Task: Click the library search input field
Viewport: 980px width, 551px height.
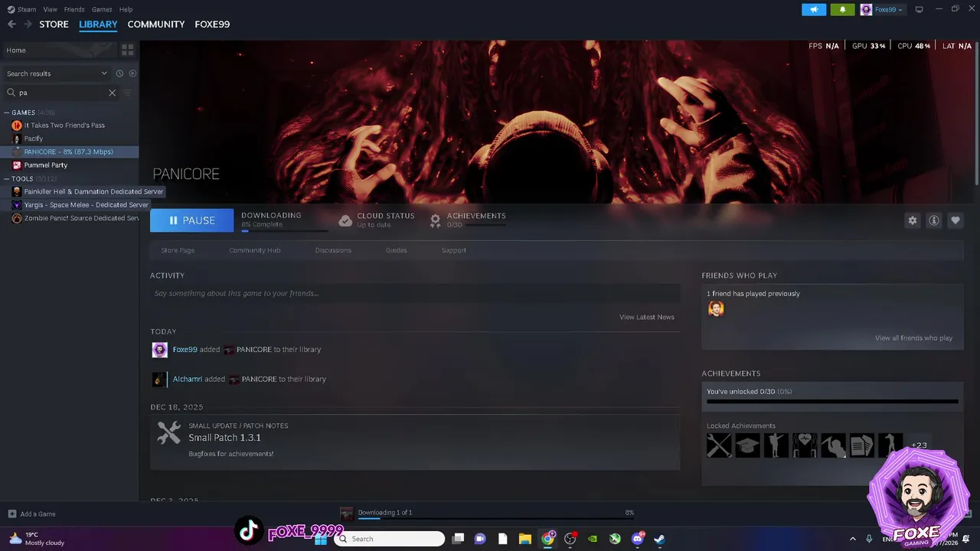Action: coord(61,93)
